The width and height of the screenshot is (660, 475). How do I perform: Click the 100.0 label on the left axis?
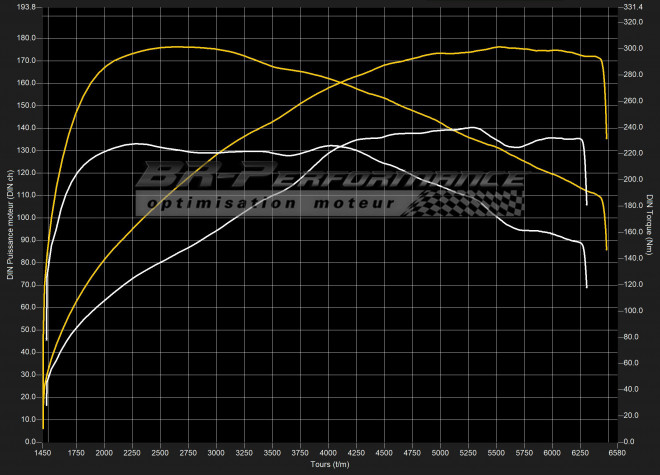click(x=24, y=217)
